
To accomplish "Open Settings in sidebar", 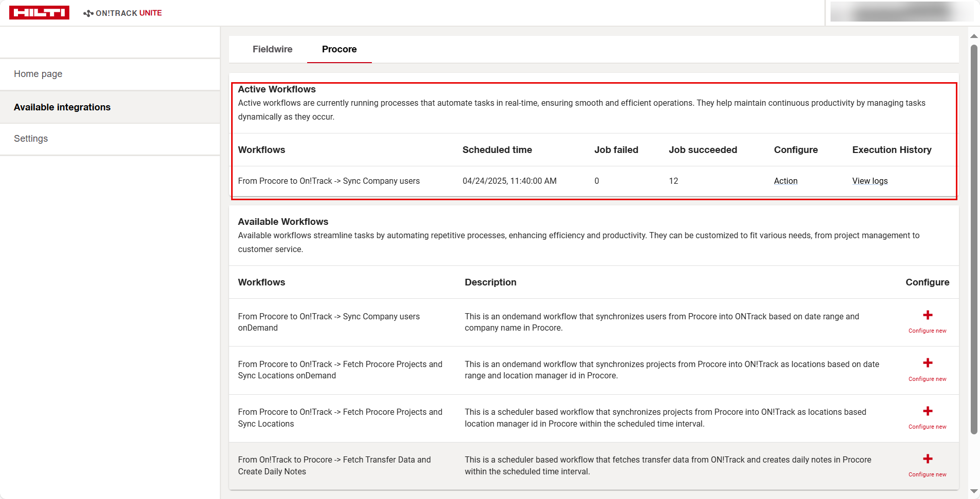I will [110, 139].
